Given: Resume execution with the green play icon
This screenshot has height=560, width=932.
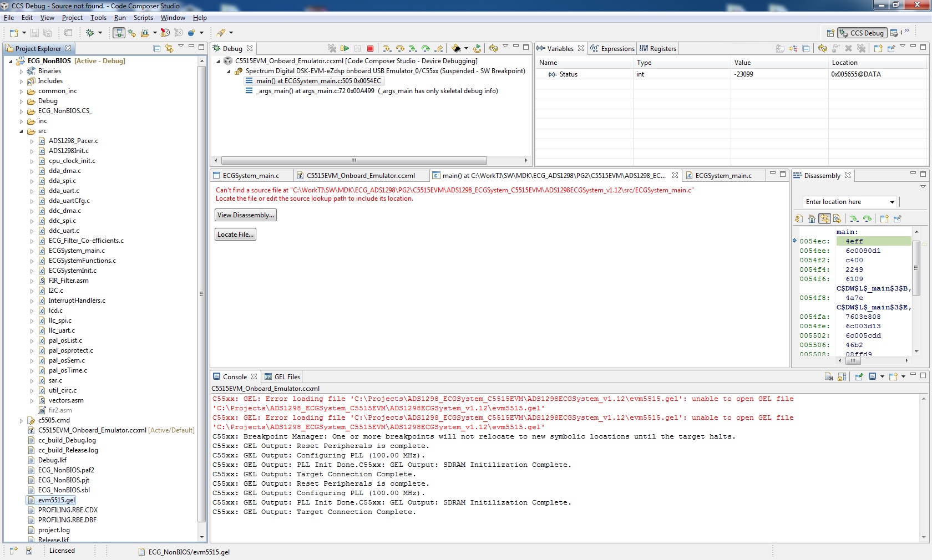Looking at the screenshot, I should point(345,49).
